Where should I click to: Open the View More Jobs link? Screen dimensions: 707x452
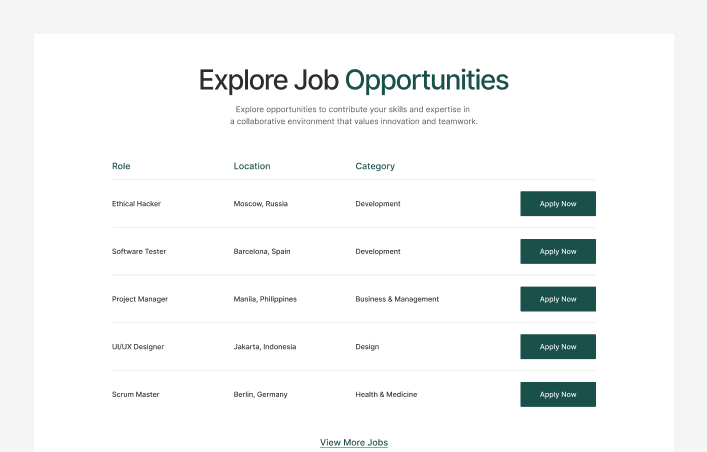pos(354,442)
